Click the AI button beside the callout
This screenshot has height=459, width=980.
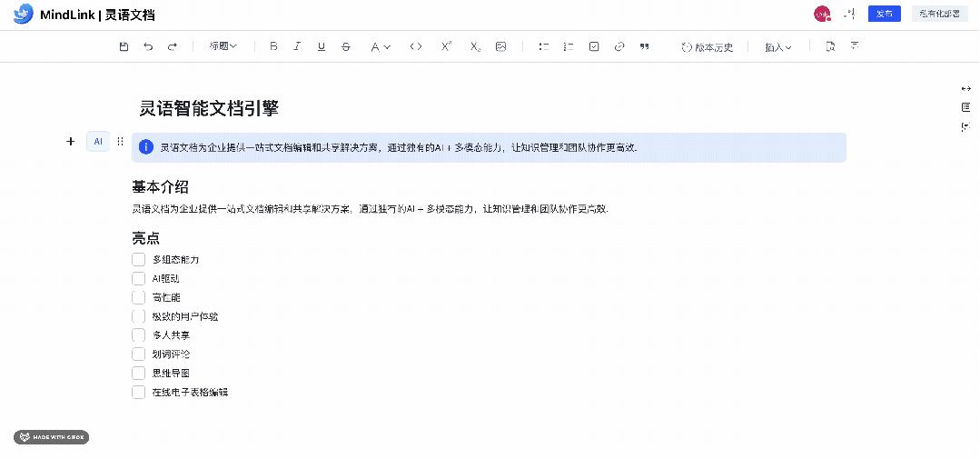pos(98,141)
